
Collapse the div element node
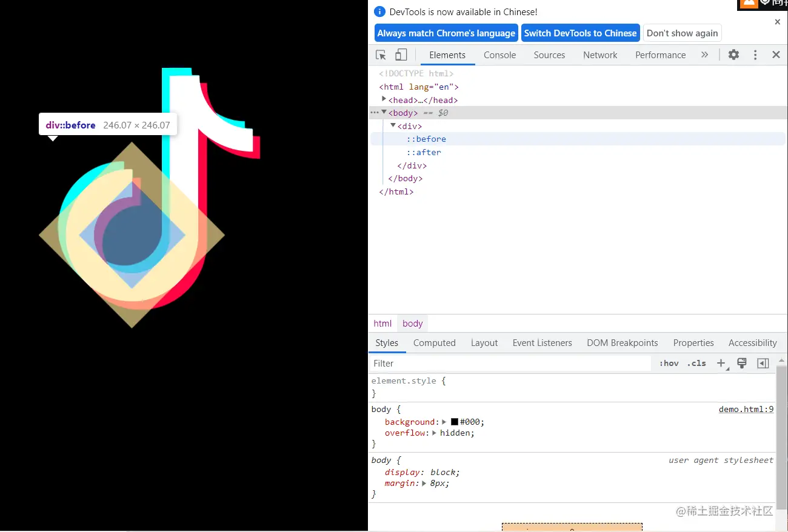point(393,125)
